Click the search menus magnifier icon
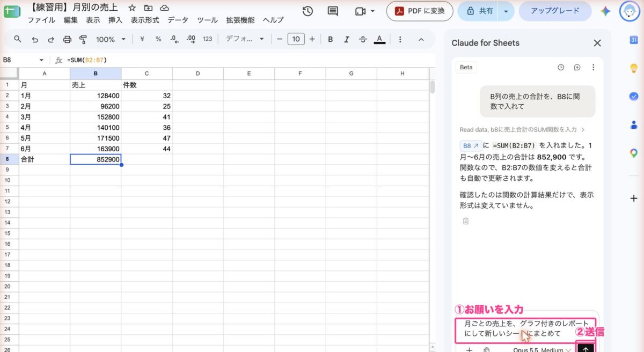The width and height of the screenshot is (644, 352). click(x=18, y=39)
